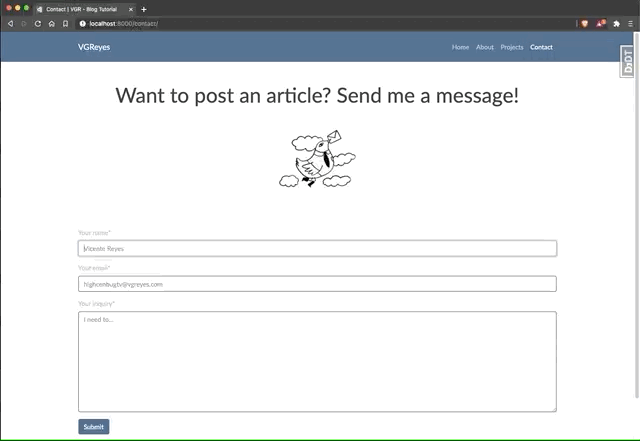Image resolution: width=640 pixels, height=441 pixels.
Task: Open the About page link
Action: coord(485,47)
